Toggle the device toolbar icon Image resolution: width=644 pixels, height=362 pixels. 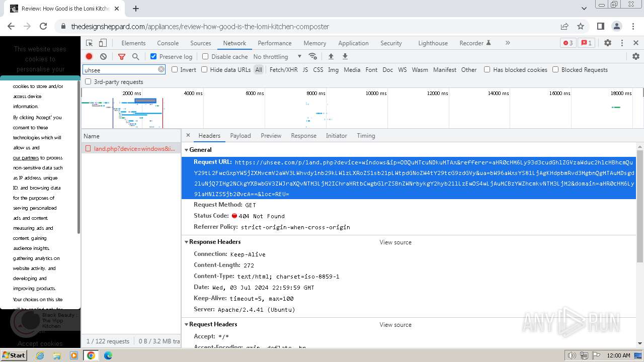[103, 43]
